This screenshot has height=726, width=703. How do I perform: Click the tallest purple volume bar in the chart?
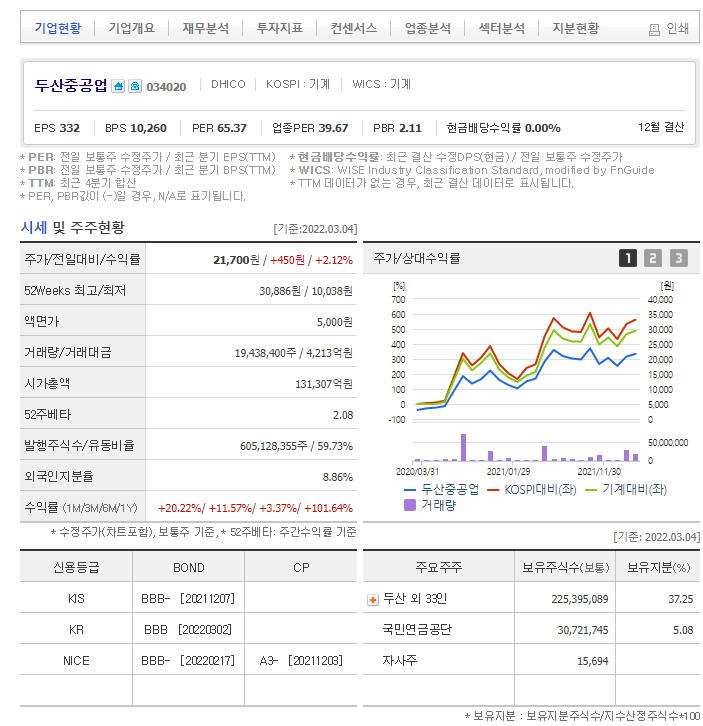[463, 447]
